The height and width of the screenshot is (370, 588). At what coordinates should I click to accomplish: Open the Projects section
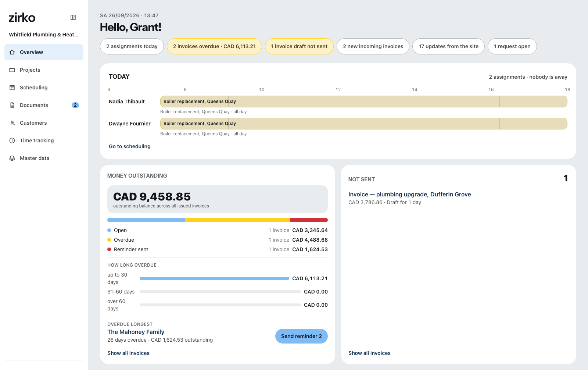pos(44,70)
